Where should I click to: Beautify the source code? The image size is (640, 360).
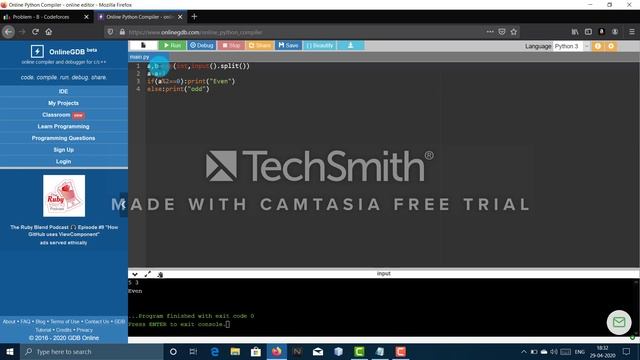click(320, 45)
